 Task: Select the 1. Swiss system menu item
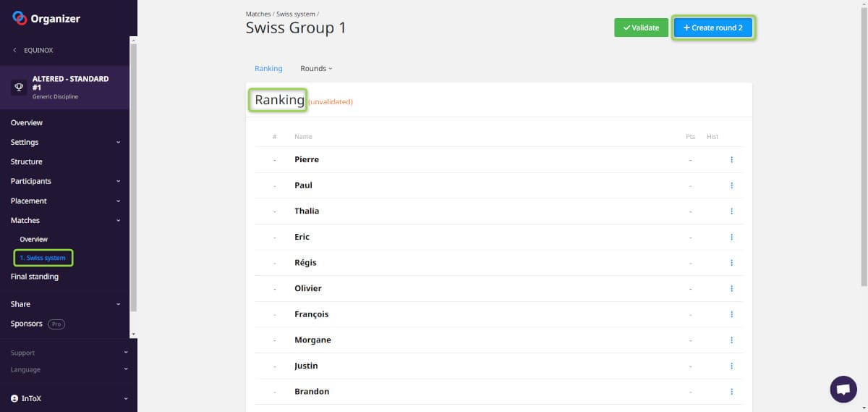43,258
